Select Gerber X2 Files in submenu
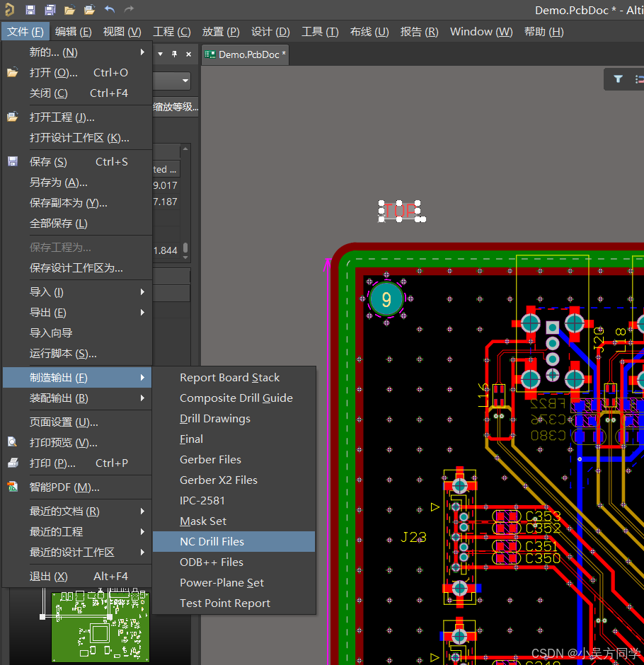 (x=234, y=480)
